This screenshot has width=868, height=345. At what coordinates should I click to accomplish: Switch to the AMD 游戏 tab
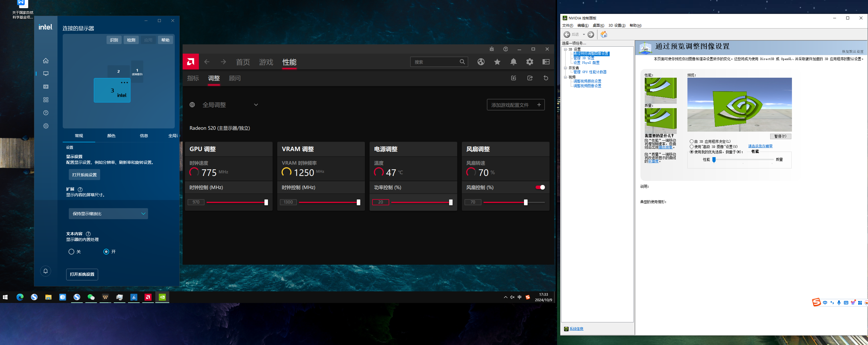click(266, 62)
